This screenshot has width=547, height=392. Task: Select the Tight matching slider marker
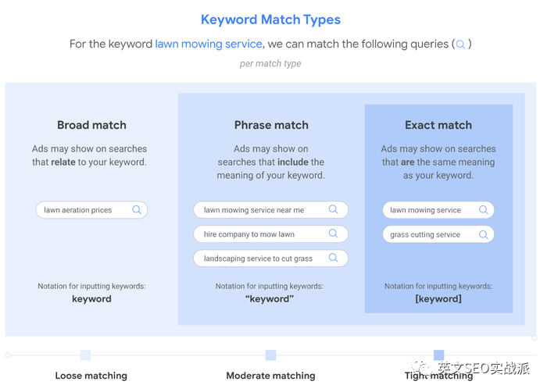click(x=439, y=355)
